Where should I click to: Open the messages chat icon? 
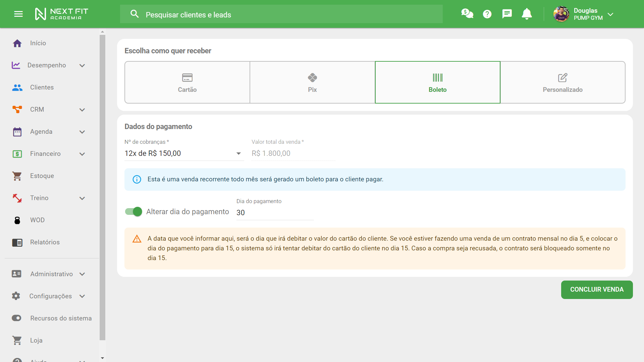pyautogui.click(x=507, y=14)
